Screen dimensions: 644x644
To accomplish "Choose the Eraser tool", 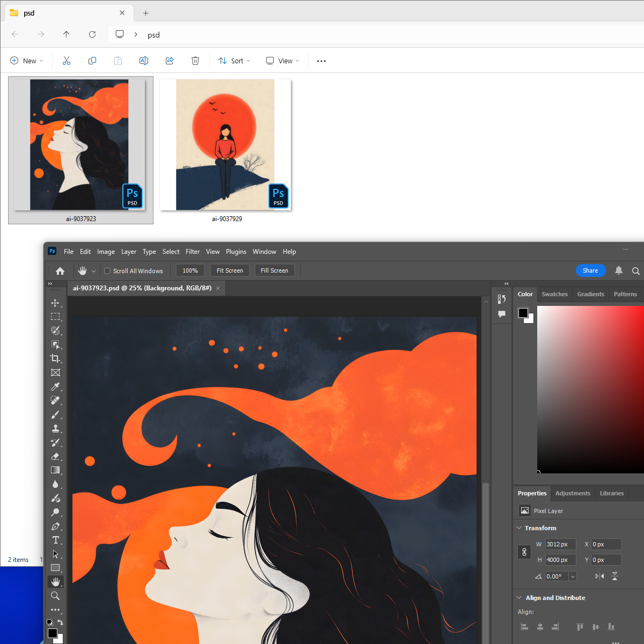I will click(55, 456).
